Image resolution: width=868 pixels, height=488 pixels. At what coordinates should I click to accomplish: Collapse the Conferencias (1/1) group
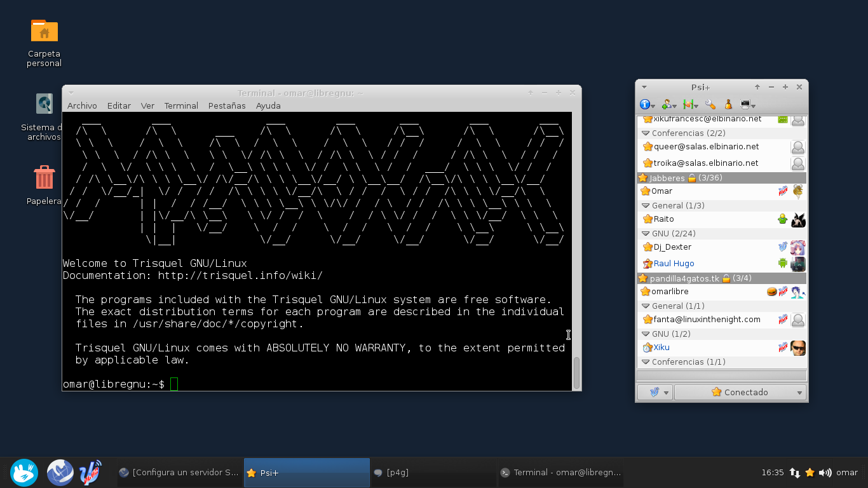pyautogui.click(x=646, y=362)
